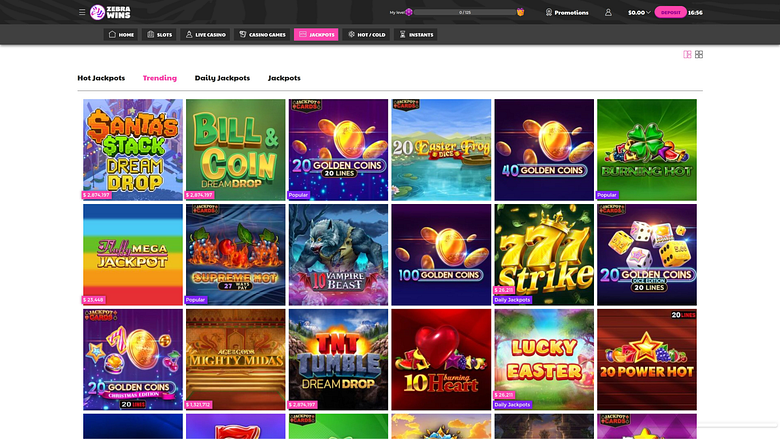Click the My level progress bar
Viewport: 780px width, 439px height.
[465, 12]
